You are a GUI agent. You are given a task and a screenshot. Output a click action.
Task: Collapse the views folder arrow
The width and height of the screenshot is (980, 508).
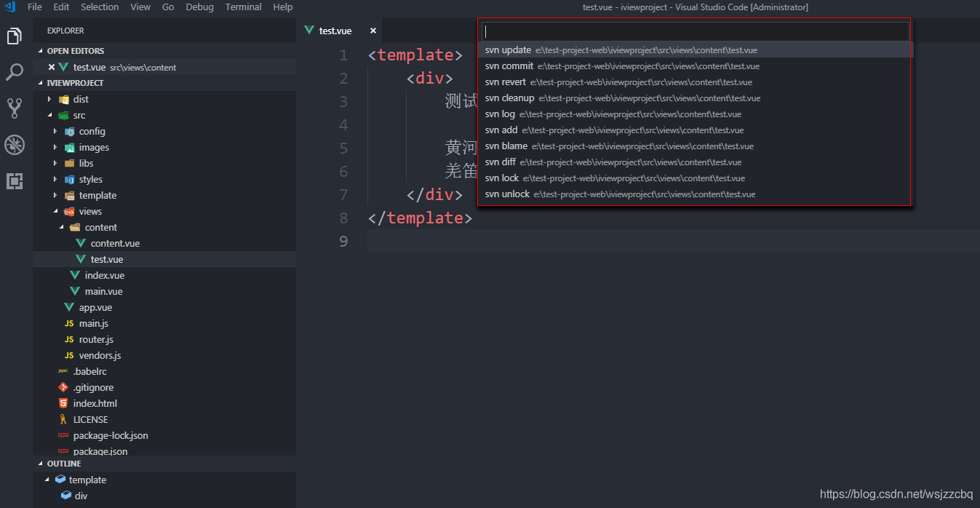[x=55, y=211]
